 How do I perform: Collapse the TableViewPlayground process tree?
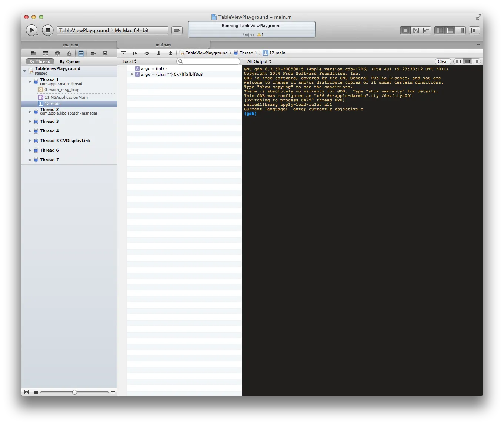(x=24, y=71)
